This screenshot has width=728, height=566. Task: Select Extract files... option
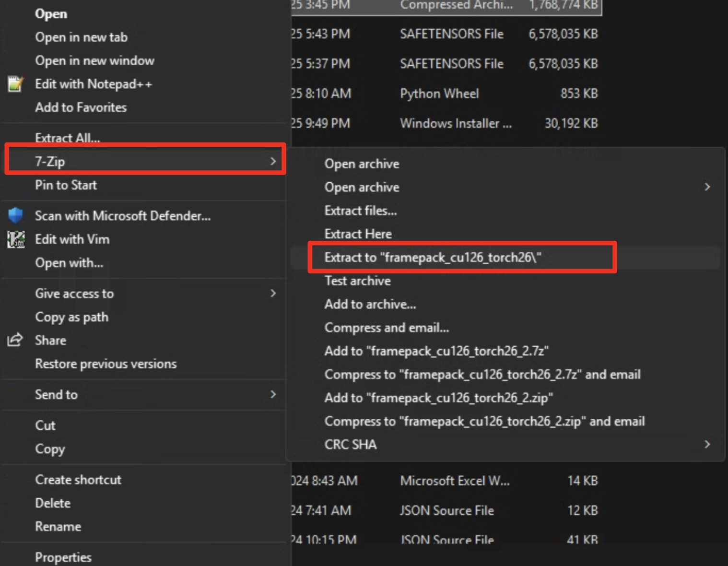[360, 211]
